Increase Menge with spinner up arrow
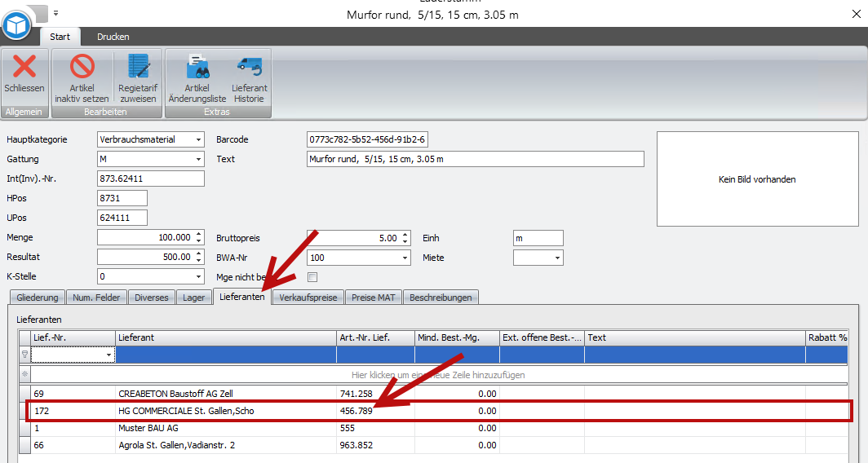The height and width of the screenshot is (463, 868). pos(198,235)
